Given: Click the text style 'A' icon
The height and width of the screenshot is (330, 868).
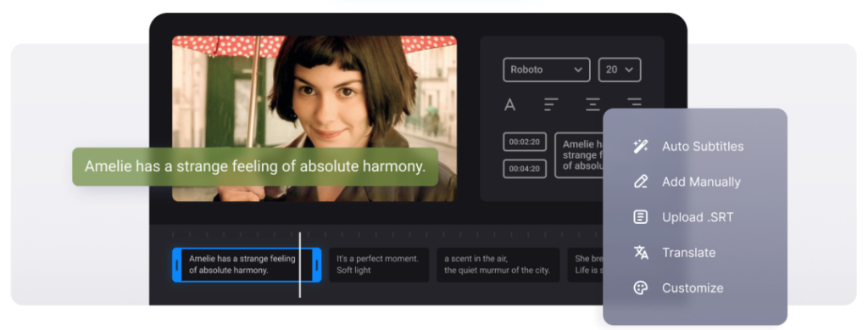Looking at the screenshot, I should click(509, 104).
